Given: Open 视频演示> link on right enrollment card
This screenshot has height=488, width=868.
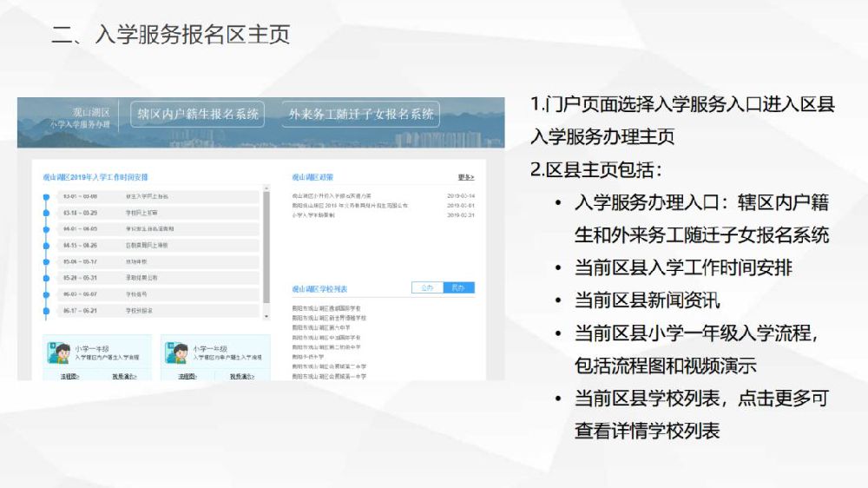Looking at the screenshot, I should tap(242, 377).
